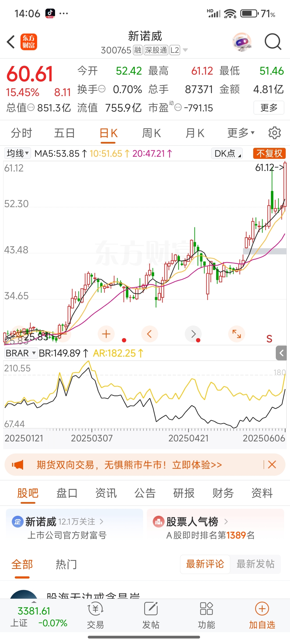Open the robot assistant avatar
The image size is (290, 644).
[x=242, y=42]
